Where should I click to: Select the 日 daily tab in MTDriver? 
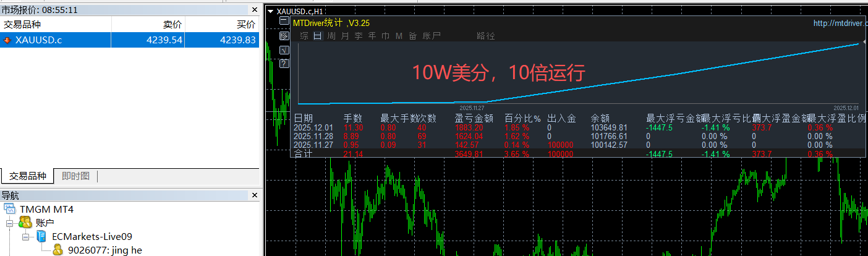(318, 36)
